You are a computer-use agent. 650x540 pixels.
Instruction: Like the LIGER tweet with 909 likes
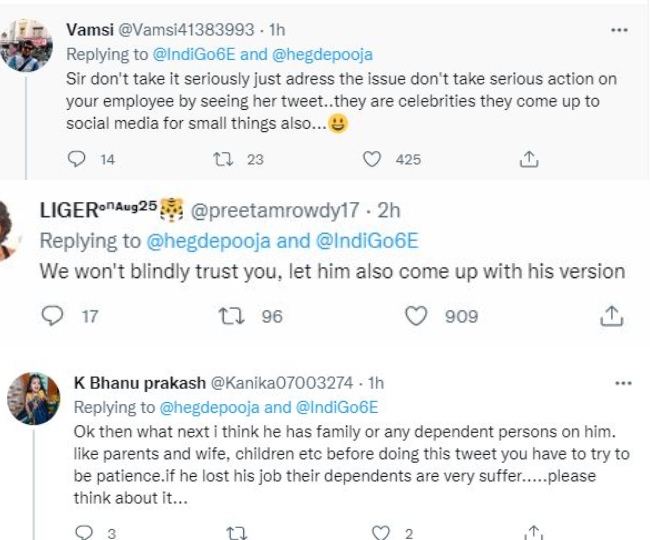tap(415, 316)
